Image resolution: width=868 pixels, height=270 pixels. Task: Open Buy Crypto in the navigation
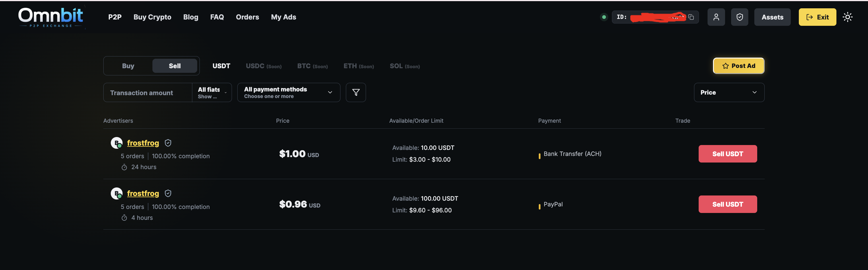(152, 17)
